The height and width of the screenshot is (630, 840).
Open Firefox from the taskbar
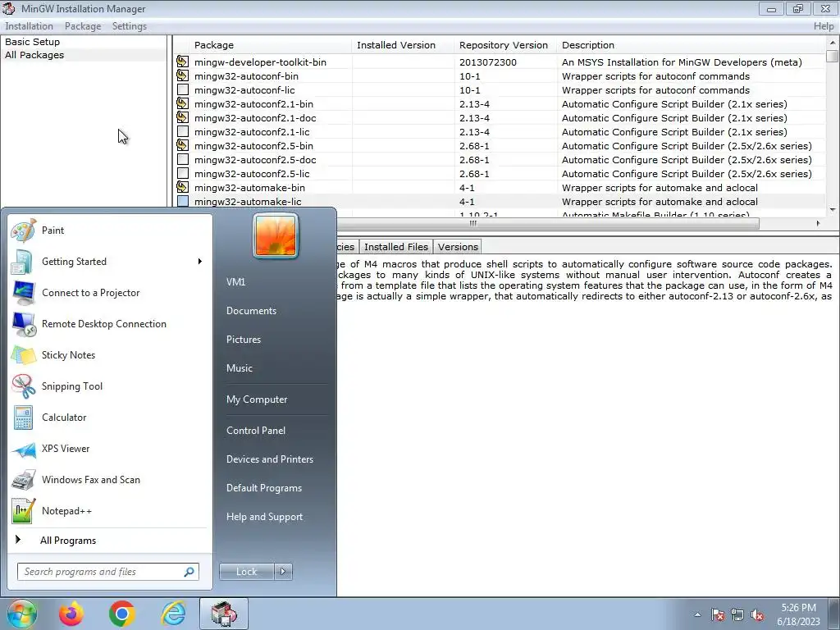tap(71, 614)
